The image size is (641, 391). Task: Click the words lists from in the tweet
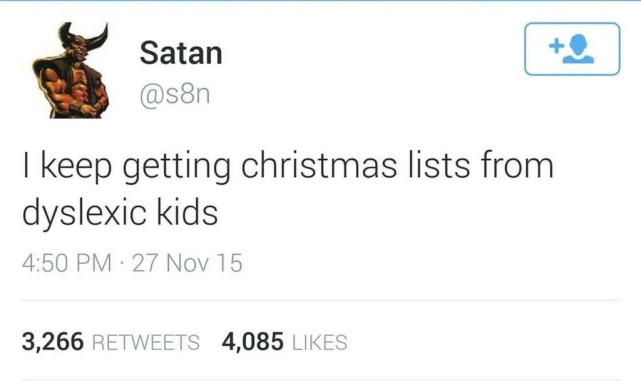coord(481,165)
